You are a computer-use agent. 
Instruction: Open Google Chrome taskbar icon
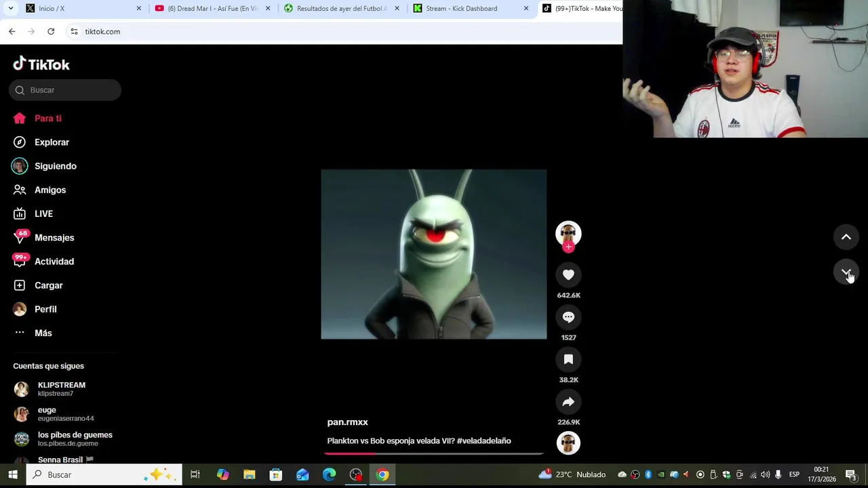[382, 474]
